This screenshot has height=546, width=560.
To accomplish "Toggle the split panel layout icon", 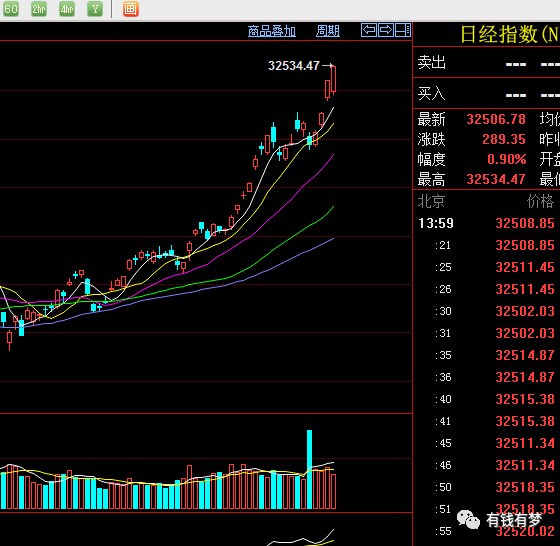I will [403, 30].
